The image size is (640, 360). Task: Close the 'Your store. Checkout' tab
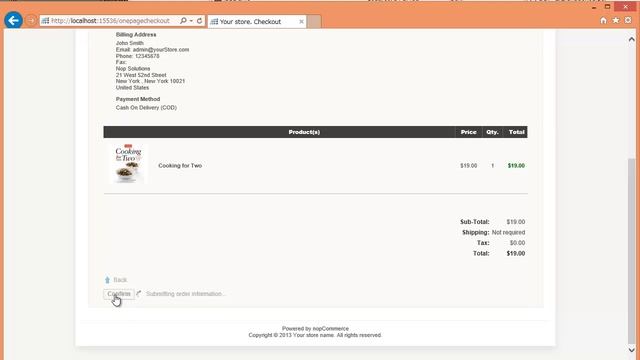pos(301,22)
